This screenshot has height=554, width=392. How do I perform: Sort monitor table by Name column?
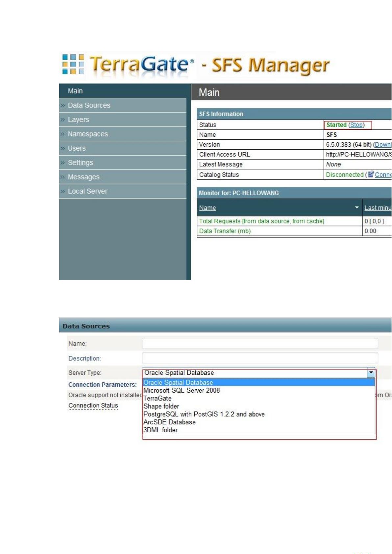(x=208, y=208)
